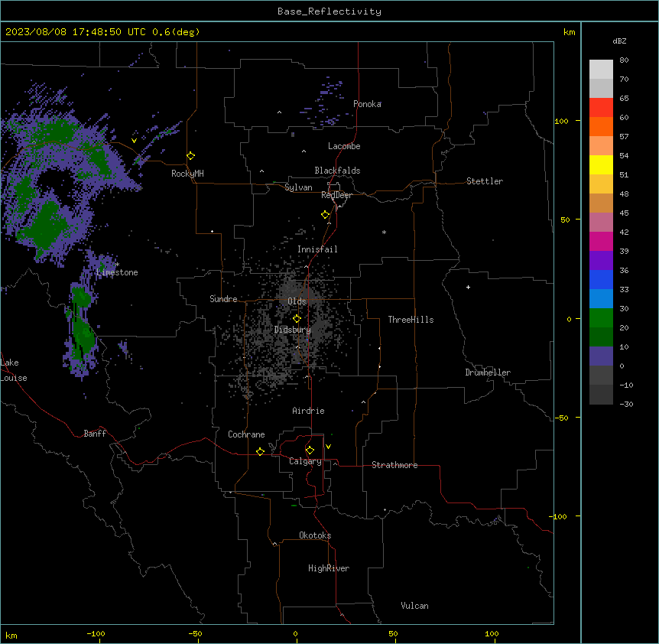The height and width of the screenshot is (644, 659).
Task: Click the 0 tick on the bottom axis
Action: (x=295, y=634)
